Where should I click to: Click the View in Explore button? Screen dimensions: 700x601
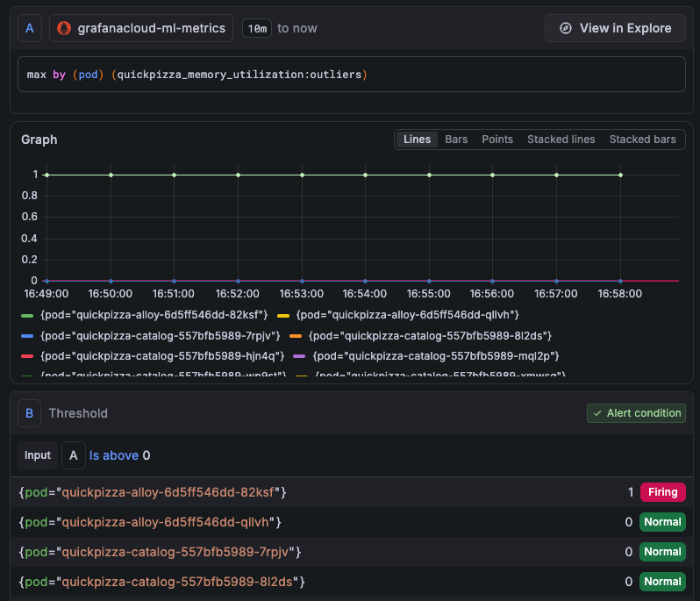tap(615, 28)
